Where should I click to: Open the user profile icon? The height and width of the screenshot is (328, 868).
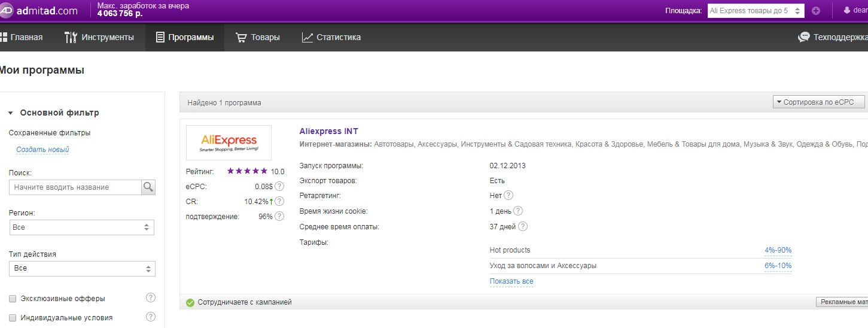click(x=847, y=10)
